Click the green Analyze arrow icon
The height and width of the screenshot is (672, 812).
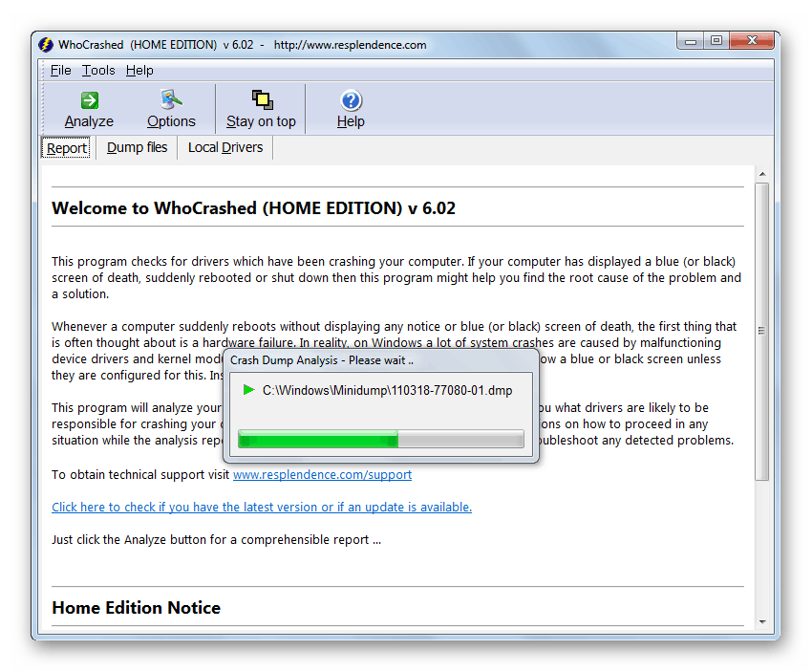pyautogui.click(x=90, y=100)
